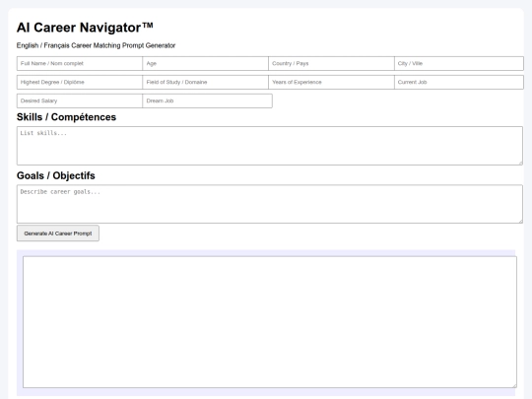Click the Desired Salary field
Image resolution: width=532 pixels, height=399 pixels.
click(80, 100)
